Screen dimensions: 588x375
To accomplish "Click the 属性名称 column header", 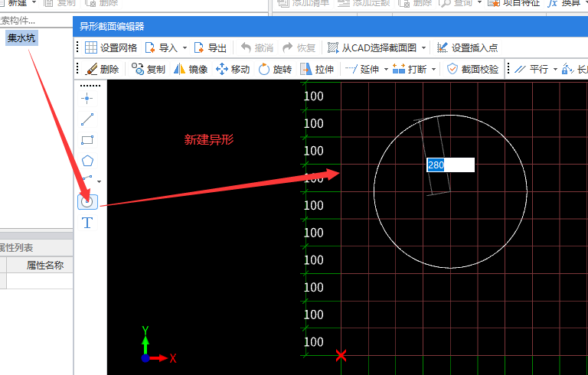I will coord(45,265).
